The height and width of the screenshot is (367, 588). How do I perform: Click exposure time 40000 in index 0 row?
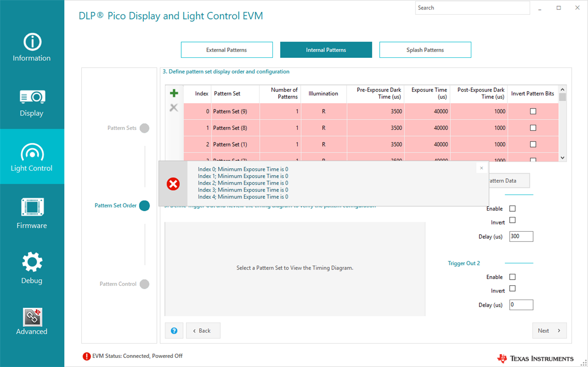coord(427,111)
